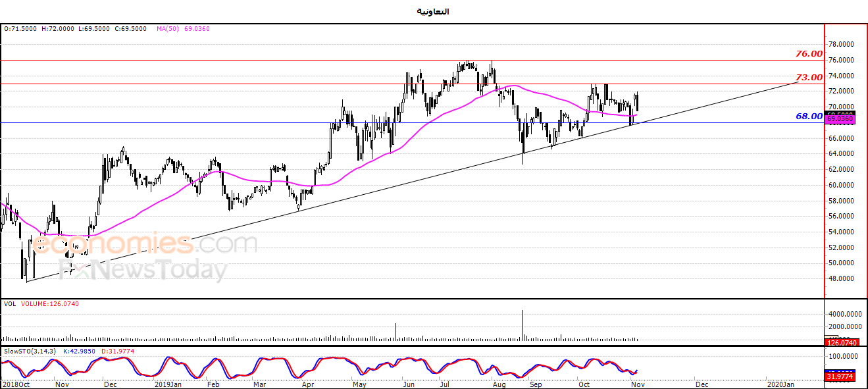This screenshot has height=389, width=868.
Task: Click the Jun date axis label
Action: 408,384
